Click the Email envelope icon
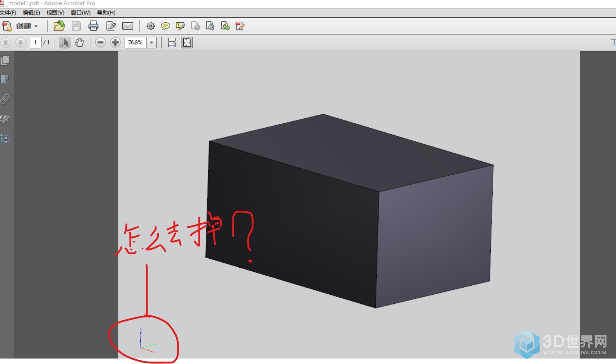 128,26
